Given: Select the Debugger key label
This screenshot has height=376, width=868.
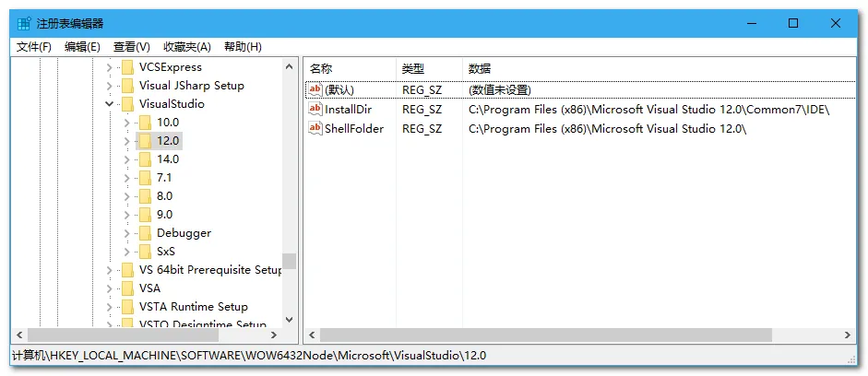Looking at the screenshot, I should [x=184, y=233].
